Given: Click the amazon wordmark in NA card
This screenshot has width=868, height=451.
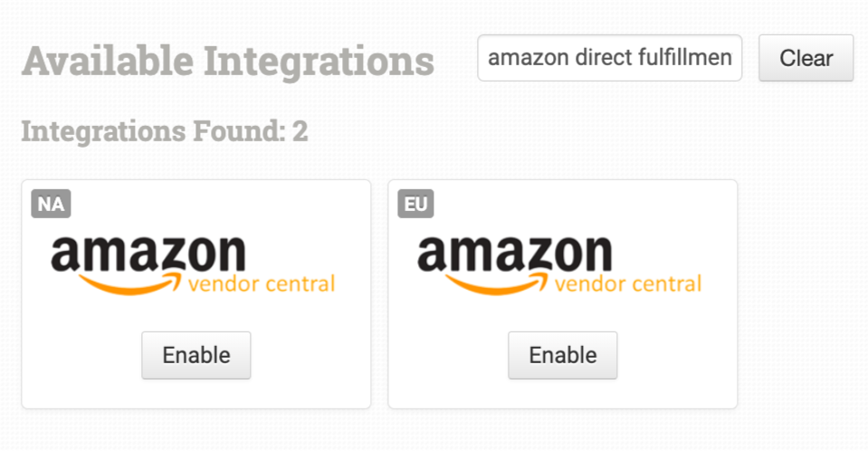Looking at the screenshot, I should [148, 254].
